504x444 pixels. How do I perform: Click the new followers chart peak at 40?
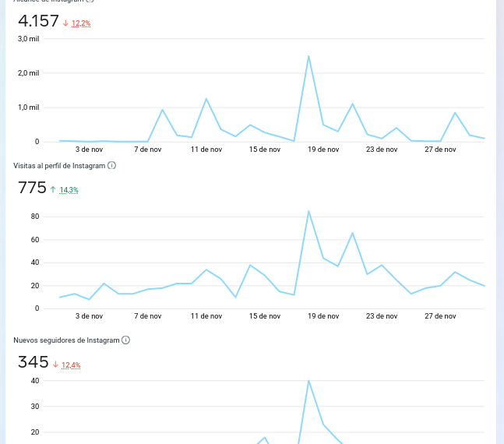pyautogui.click(x=308, y=381)
